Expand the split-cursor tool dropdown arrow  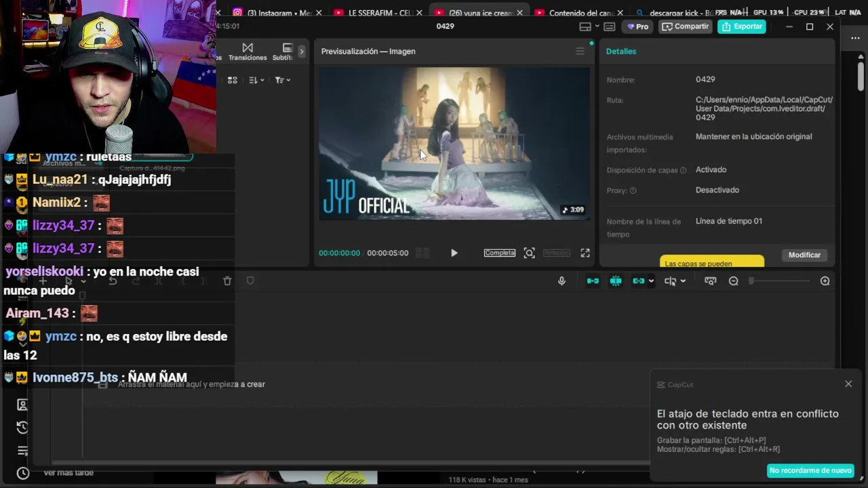[x=683, y=281]
